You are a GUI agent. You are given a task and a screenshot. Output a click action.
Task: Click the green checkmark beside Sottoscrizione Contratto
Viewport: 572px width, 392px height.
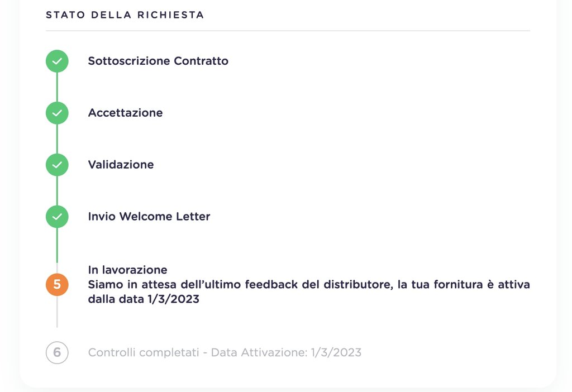pos(57,61)
